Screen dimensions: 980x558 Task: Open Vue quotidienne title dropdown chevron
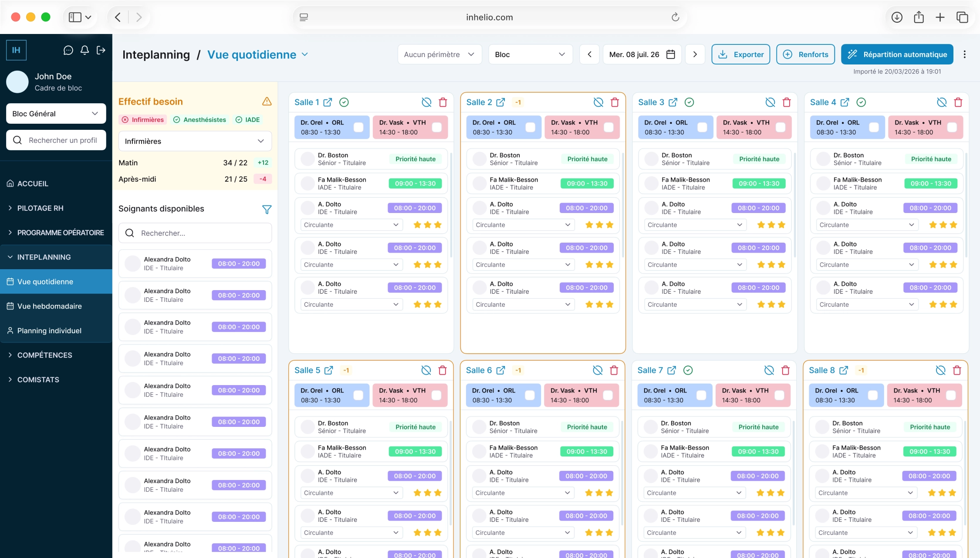(305, 54)
